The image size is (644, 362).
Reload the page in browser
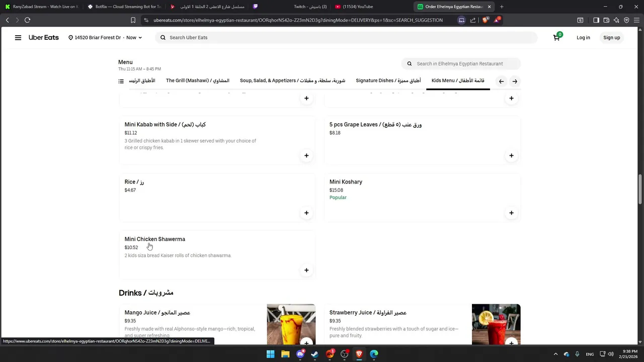(x=27, y=20)
